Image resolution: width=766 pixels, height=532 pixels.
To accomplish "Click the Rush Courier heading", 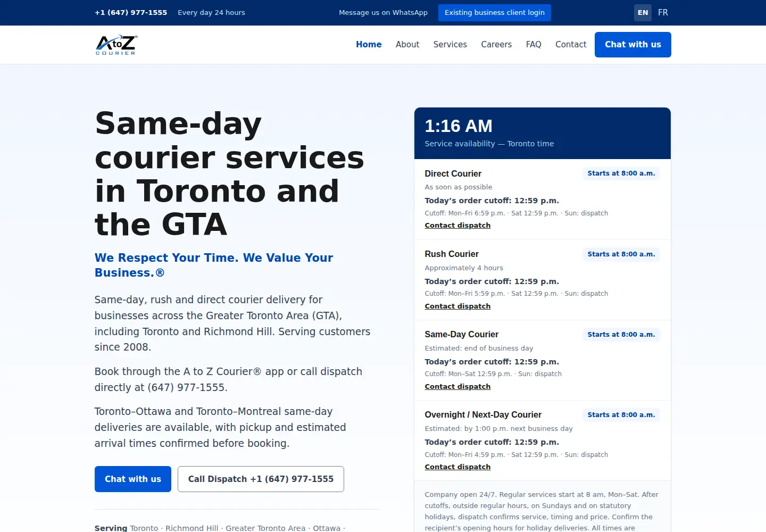I will click(452, 254).
